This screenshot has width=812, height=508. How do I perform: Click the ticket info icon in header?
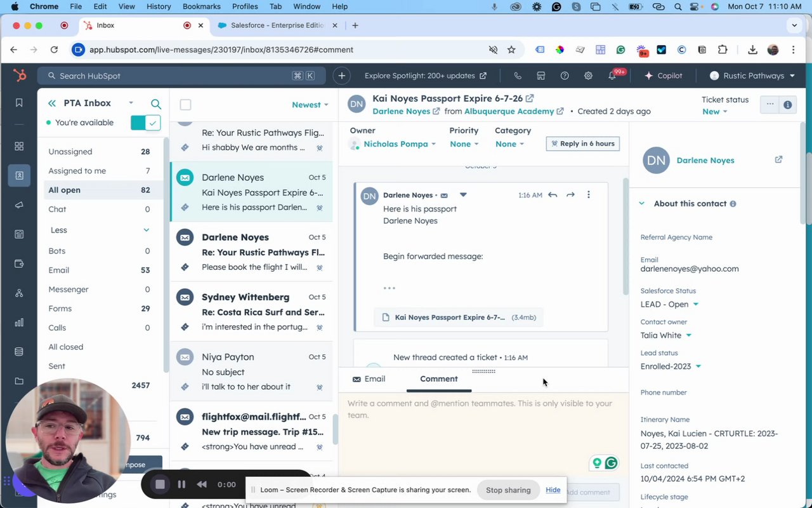[788, 105]
